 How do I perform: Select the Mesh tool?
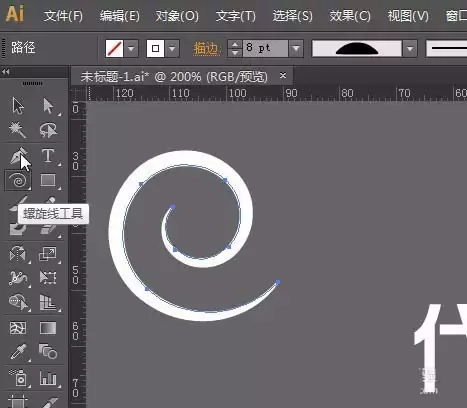coord(18,328)
